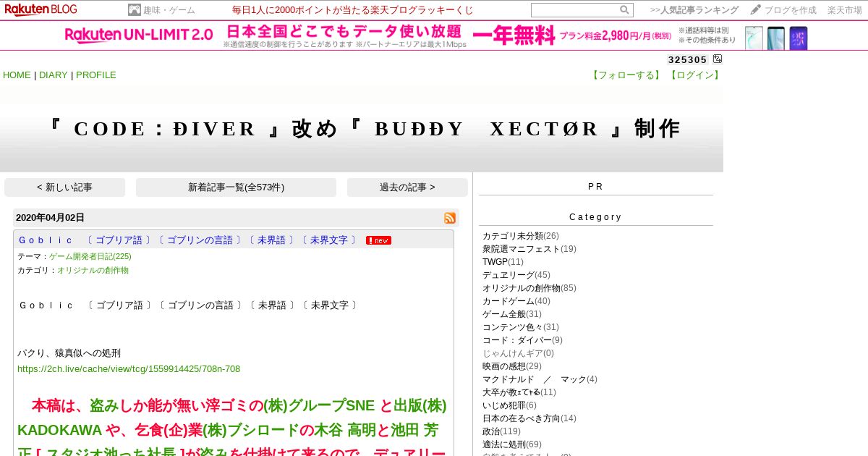Open the 趣味・ゲーム genre link
Viewport: 868px width, 456px height.
[169, 10]
